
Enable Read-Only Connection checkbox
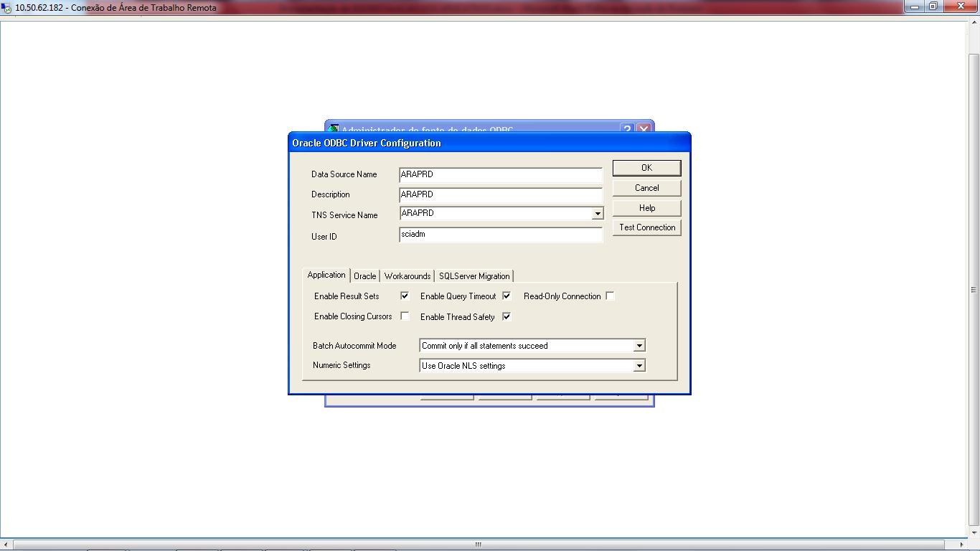tap(610, 296)
